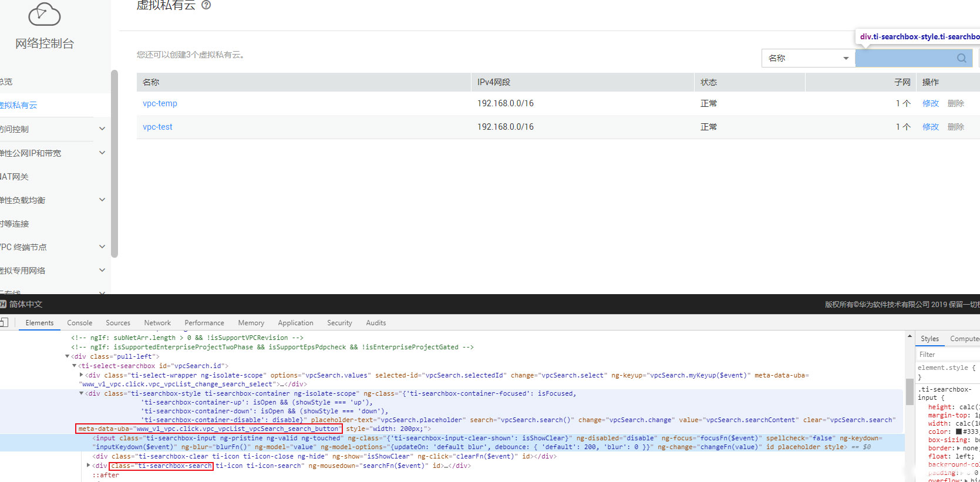Click 修改 for vpc-test row
This screenshot has width=980, height=482.
tap(931, 127)
